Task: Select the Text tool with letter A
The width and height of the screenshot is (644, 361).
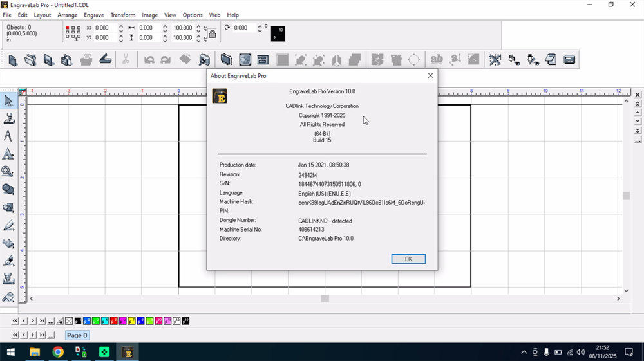Action: coord(8,154)
